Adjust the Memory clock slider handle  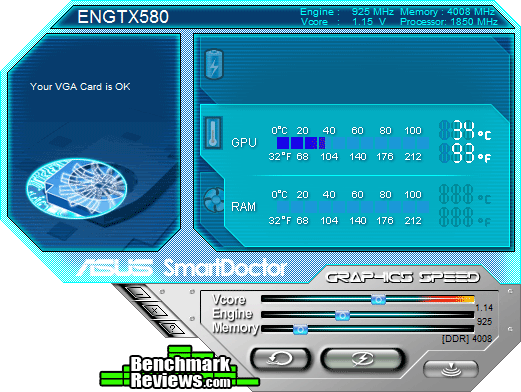300,329
